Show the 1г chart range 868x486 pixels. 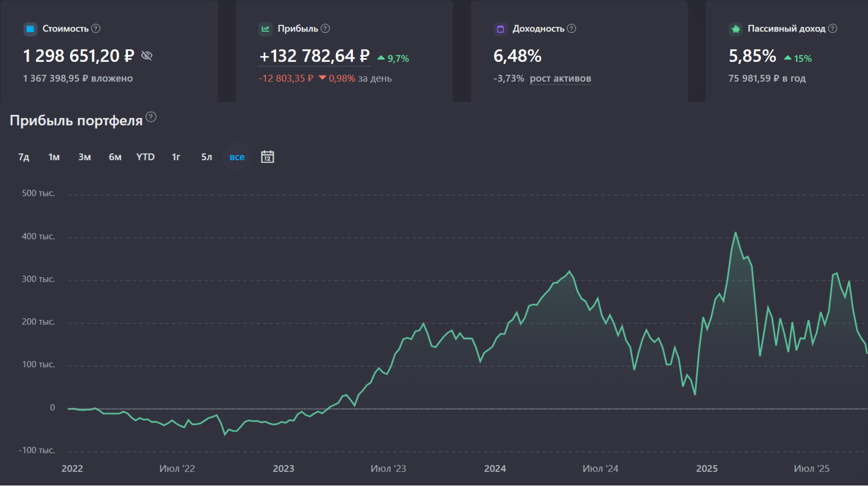click(x=176, y=157)
